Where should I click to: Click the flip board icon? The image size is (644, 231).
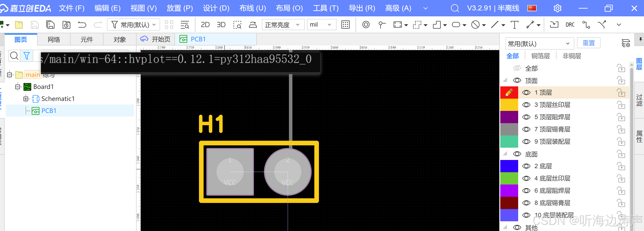tap(253, 25)
